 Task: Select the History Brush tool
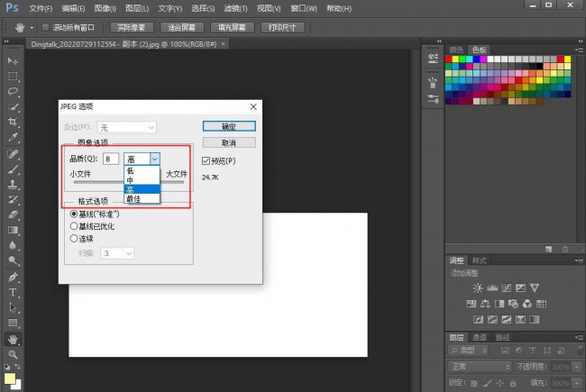(x=13, y=199)
